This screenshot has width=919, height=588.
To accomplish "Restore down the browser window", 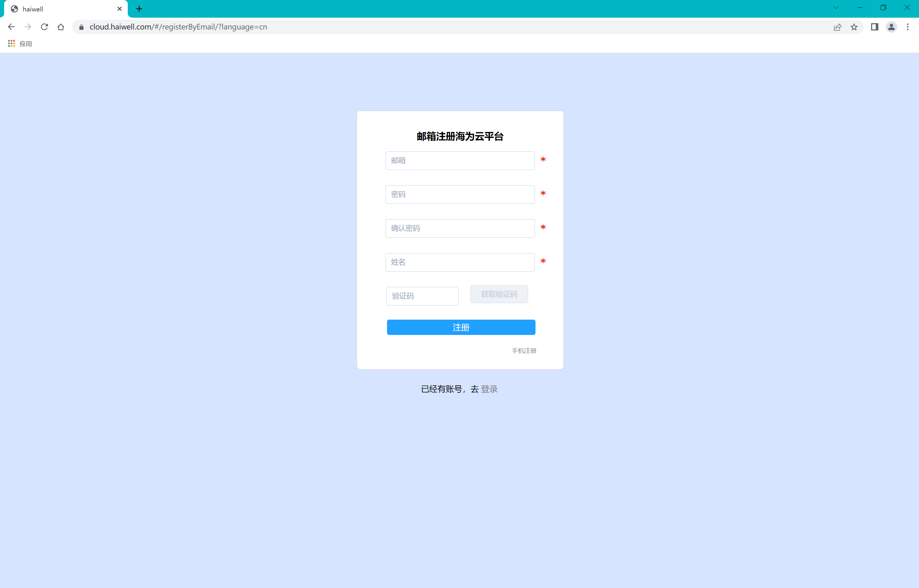I will [883, 8].
